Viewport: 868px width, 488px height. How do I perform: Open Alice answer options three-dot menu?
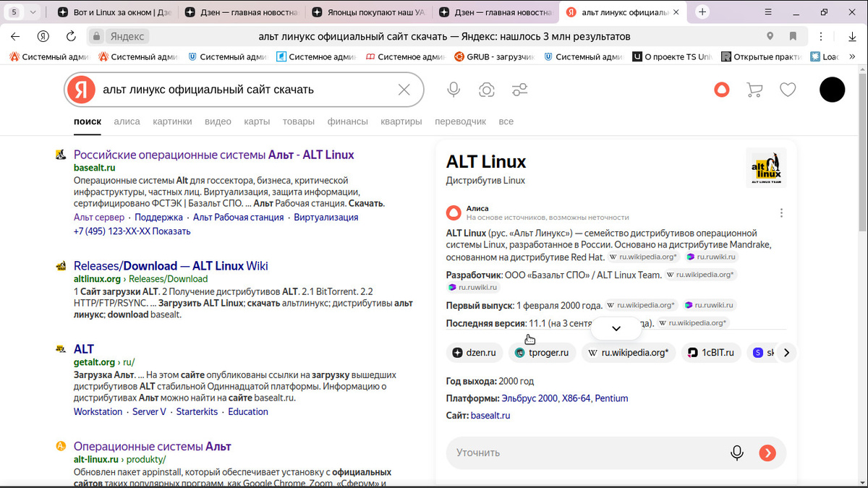(x=781, y=213)
